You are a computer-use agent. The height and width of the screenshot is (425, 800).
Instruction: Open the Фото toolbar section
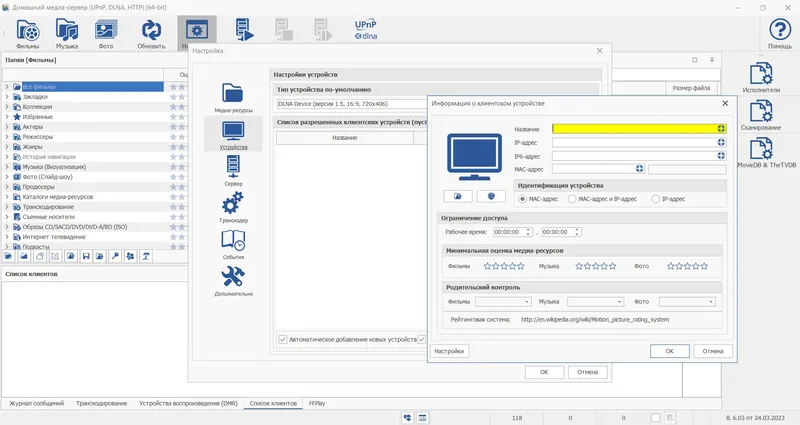[105, 31]
